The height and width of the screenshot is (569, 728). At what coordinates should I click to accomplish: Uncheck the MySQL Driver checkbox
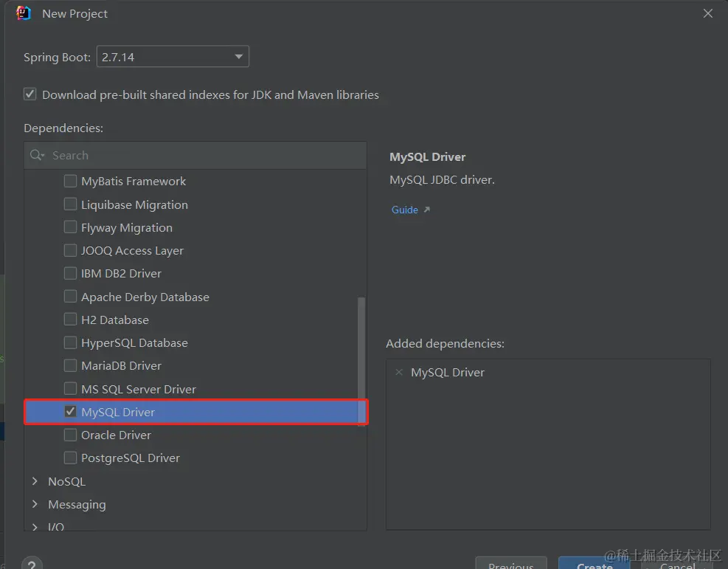(x=70, y=412)
